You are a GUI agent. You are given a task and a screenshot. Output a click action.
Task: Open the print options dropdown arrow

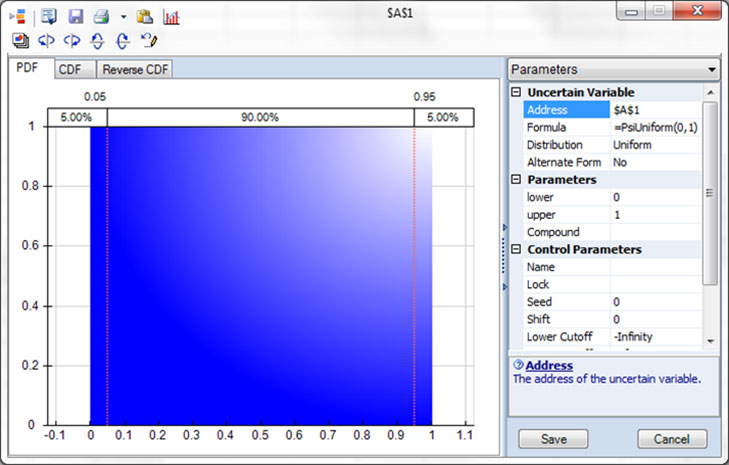[x=123, y=17]
